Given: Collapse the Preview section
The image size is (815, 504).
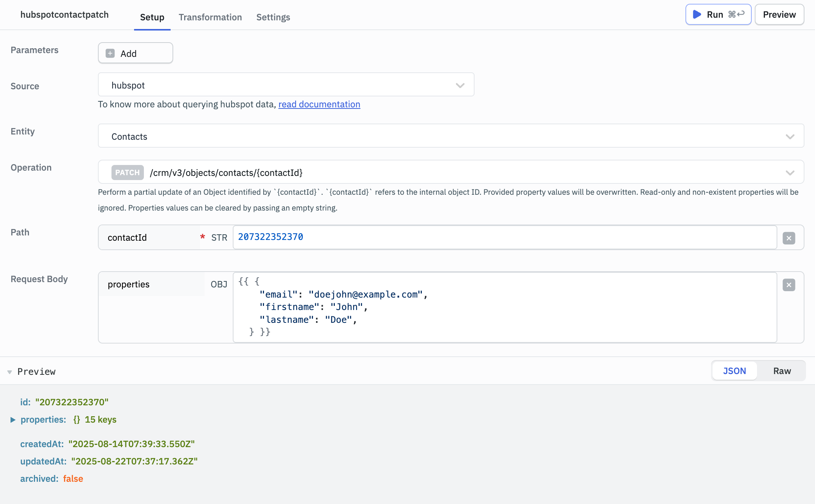Looking at the screenshot, I should click(9, 371).
